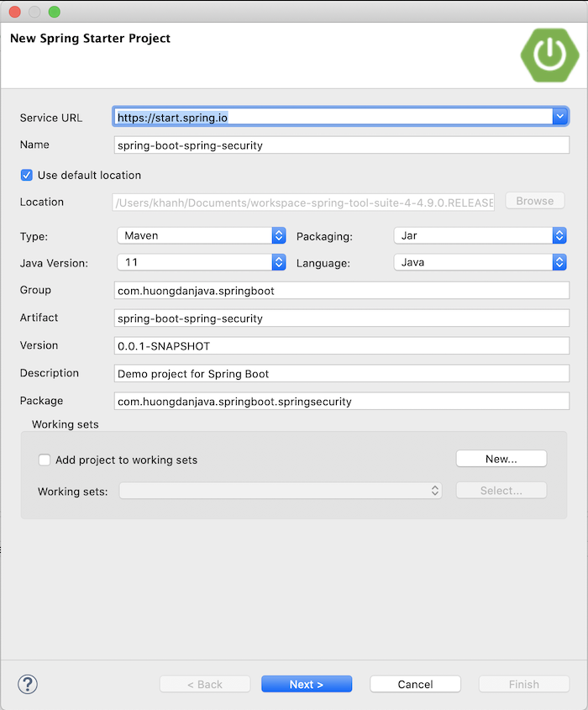Click the disabled Select button
588x710 pixels.
pyautogui.click(x=501, y=490)
